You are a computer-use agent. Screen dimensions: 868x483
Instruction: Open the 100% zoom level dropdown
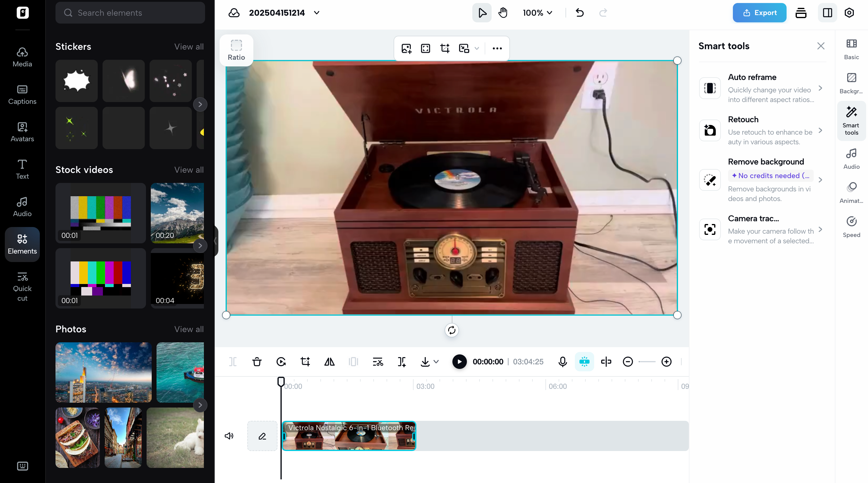point(537,13)
